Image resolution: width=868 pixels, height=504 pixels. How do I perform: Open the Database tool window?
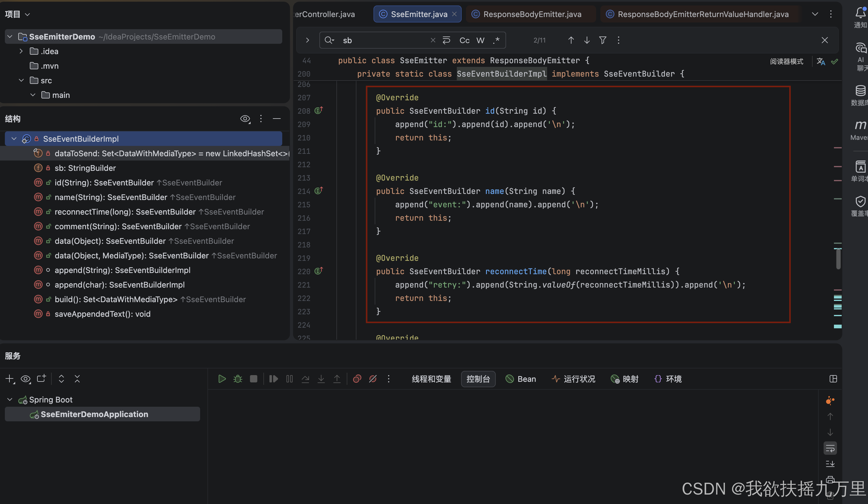tap(860, 90)
